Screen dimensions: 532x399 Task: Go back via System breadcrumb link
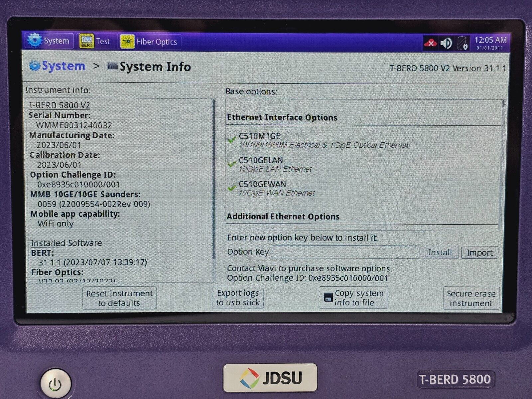[63, 66]
